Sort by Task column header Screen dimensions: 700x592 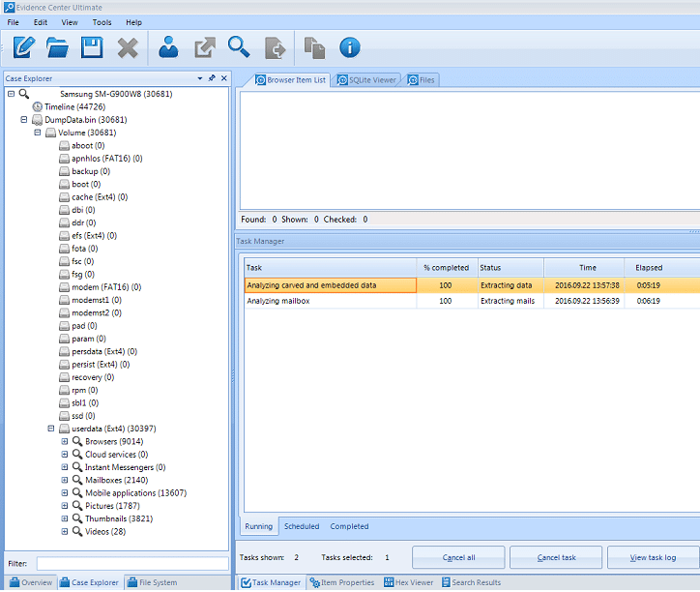[331, 268]
